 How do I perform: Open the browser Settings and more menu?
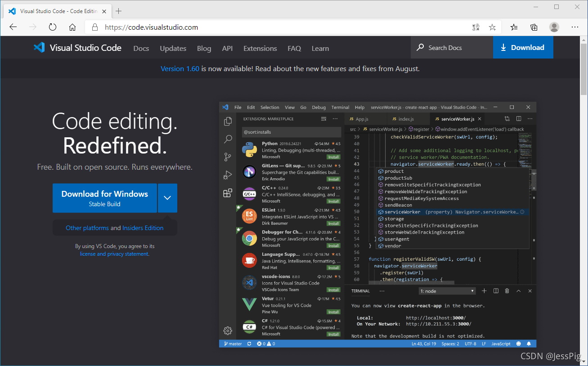point(575,27)
